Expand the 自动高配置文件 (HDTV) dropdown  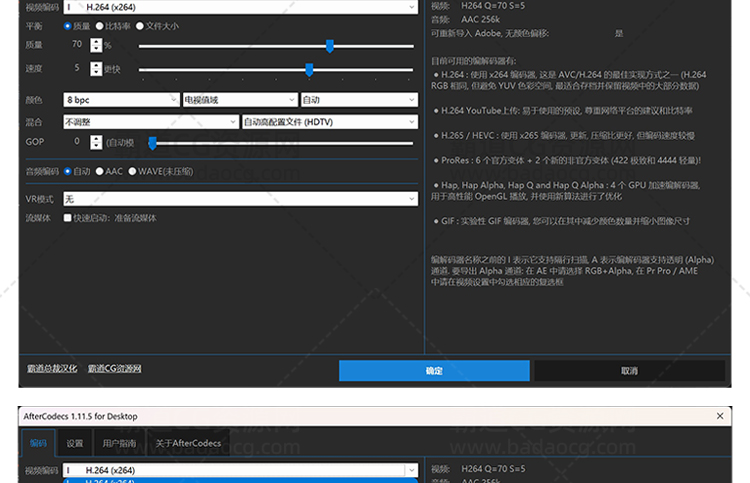329,122
